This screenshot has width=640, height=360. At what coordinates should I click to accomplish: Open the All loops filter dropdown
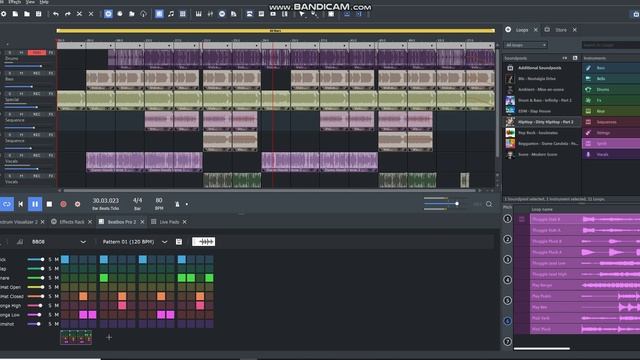pos(525,45)
